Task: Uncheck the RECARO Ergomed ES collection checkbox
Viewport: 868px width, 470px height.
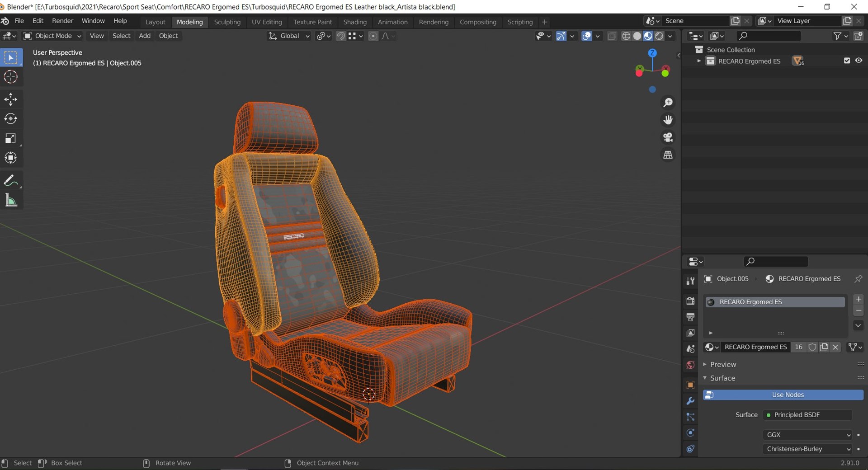Action: [x=847, y=61]
